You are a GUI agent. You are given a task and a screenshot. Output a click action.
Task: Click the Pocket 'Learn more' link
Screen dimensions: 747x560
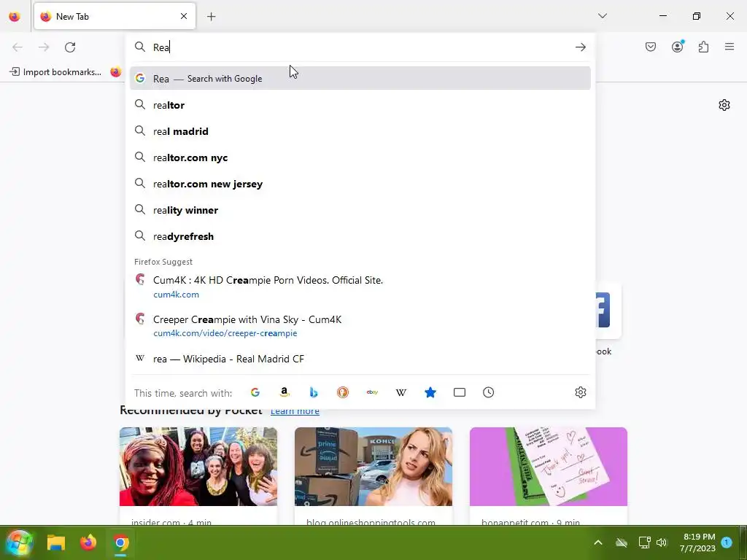point(295,411)
